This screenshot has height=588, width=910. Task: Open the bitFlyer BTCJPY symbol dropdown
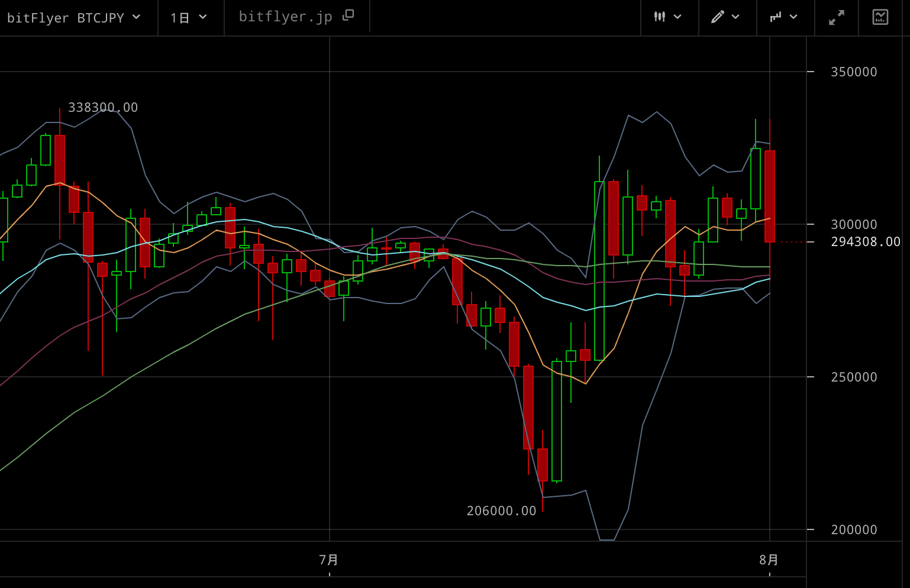click(x=73, y=18)
